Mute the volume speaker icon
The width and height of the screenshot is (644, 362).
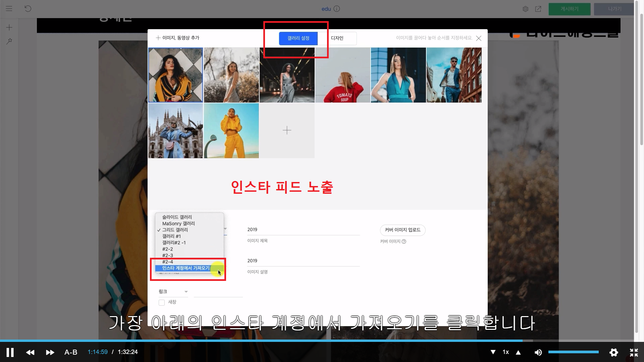coord(538,352)
